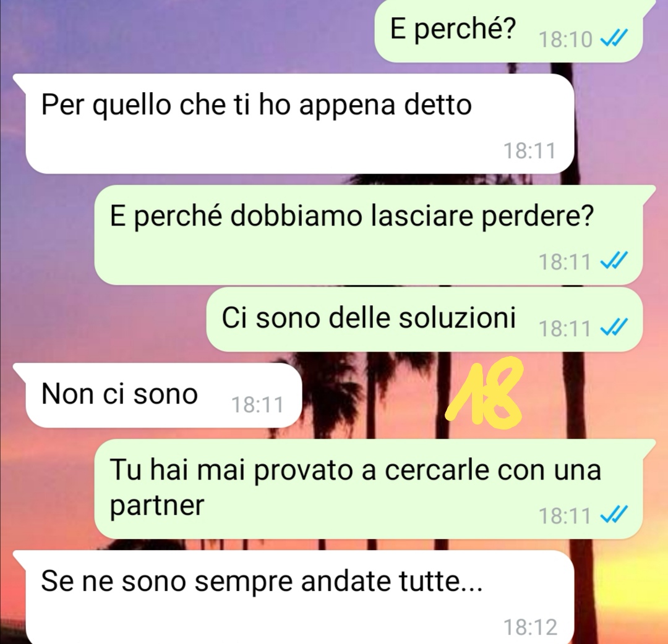
Task: Tap the 18:12 timestamp on the last message
Action: pos(531,627)
